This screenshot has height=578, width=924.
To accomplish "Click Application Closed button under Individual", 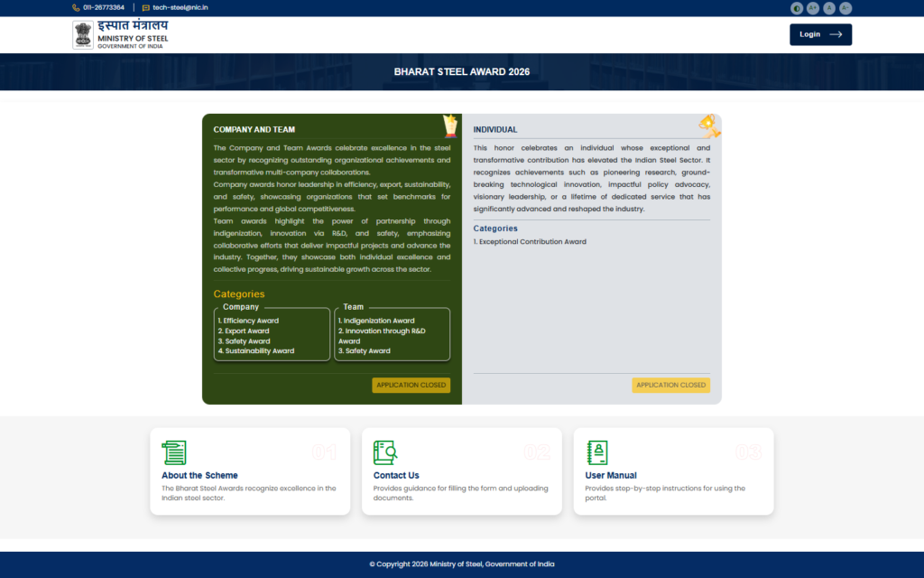I will (670, 386).
